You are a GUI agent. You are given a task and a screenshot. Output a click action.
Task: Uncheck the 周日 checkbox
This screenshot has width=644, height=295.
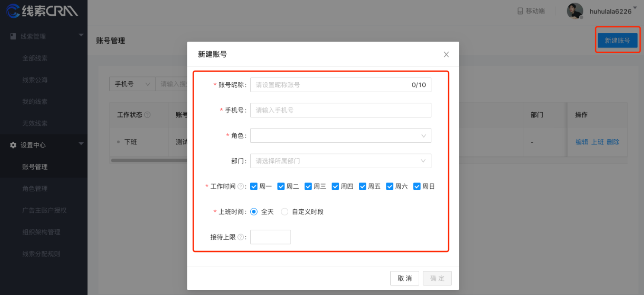[x=417, y=186]
